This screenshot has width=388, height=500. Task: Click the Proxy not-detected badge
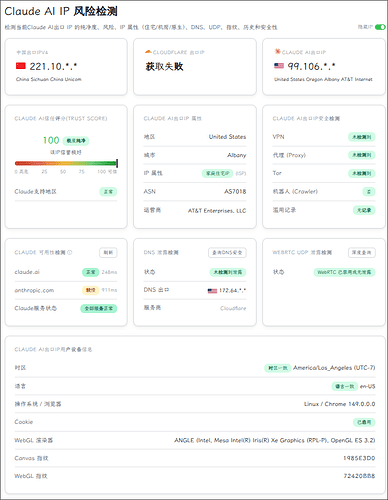[362, 155]
